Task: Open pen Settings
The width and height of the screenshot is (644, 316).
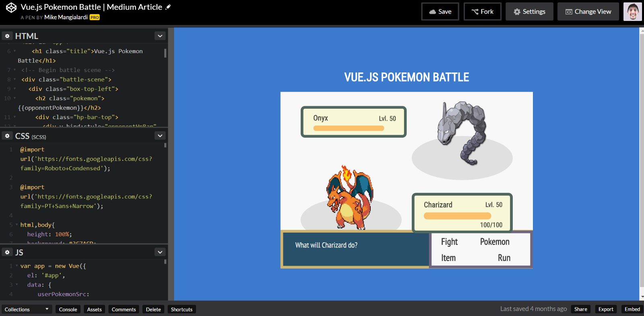Action: coord(529,12)
